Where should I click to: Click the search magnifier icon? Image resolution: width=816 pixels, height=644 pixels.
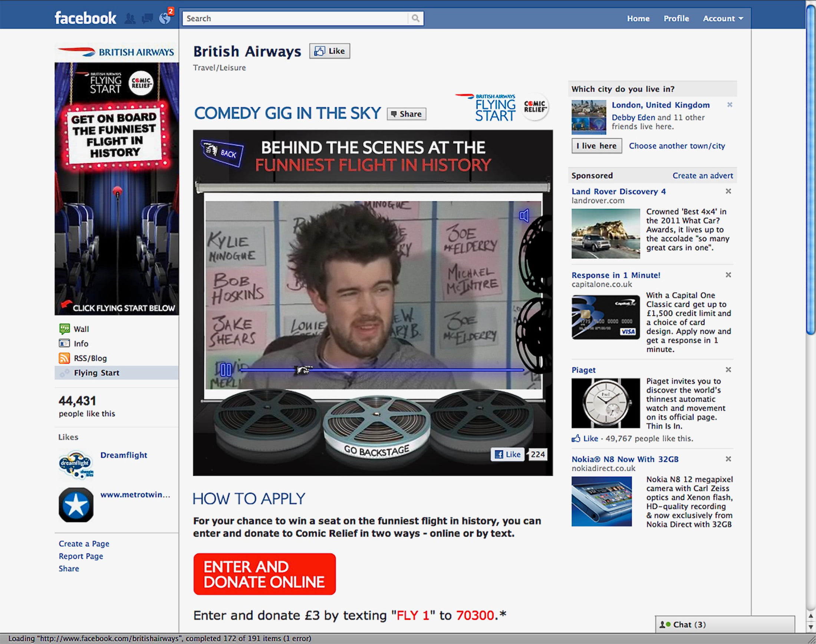click(415, 18)
